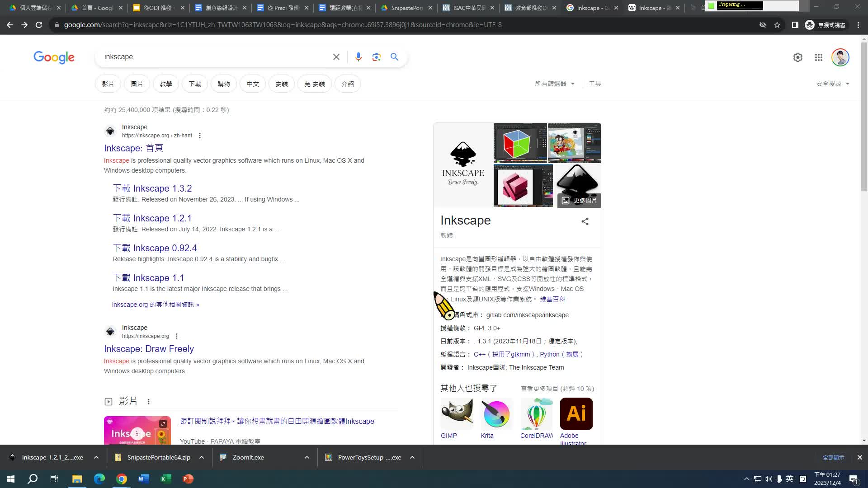
Task: Open Chrome's three-dot menu
Action: [858, 25]
